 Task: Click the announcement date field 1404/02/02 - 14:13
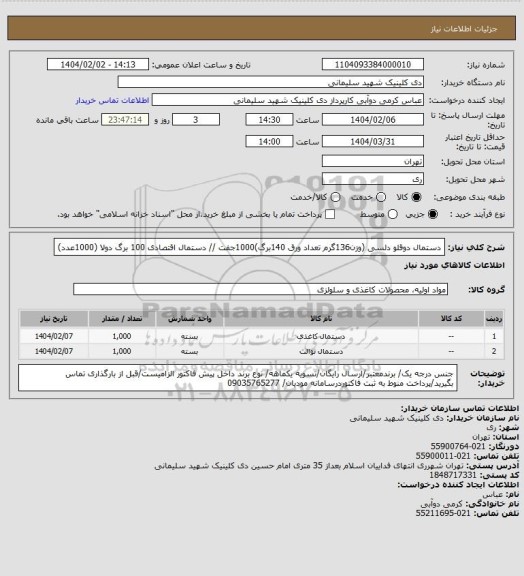point(98,64)
